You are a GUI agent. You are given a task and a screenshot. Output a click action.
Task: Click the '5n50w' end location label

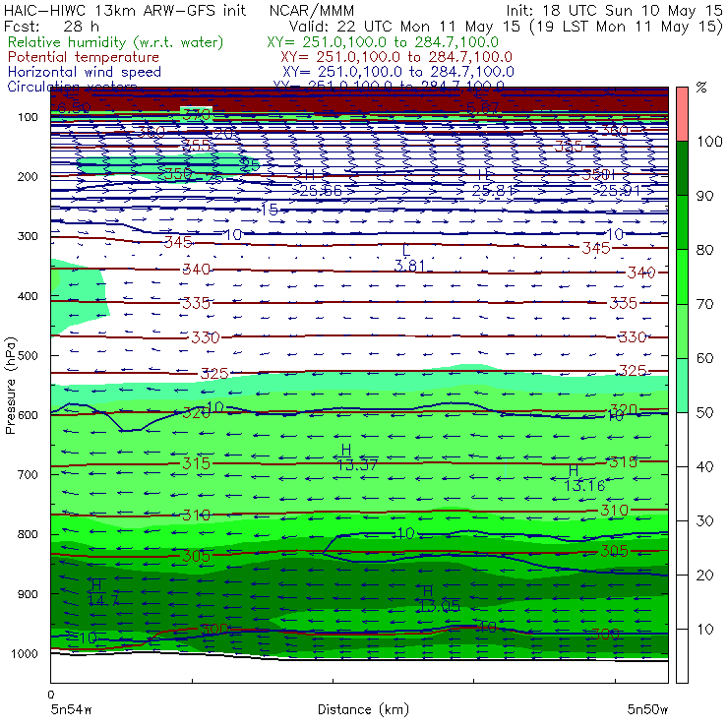point(647,709)
